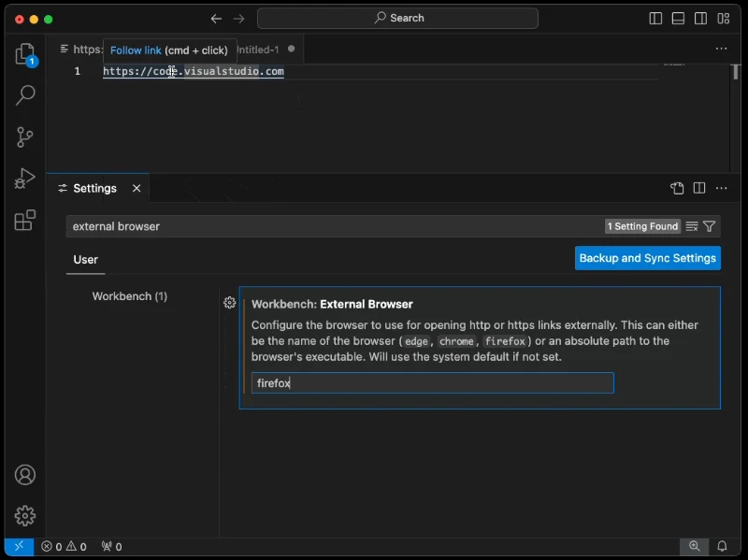
Task: Toggle the primary side bar layout button
Action: tap(655, 19)
